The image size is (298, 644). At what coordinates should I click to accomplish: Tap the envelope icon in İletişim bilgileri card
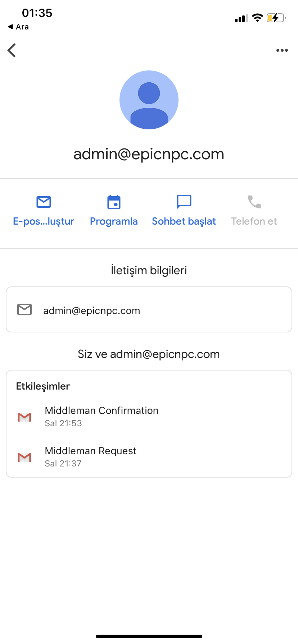[x=24, y=309]
